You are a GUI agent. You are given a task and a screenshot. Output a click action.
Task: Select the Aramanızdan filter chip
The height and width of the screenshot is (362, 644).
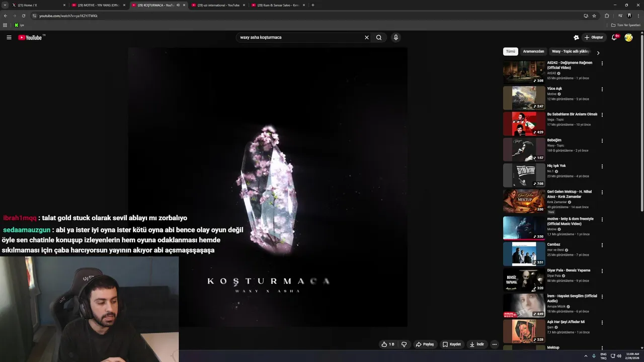[x=533, y=51]
